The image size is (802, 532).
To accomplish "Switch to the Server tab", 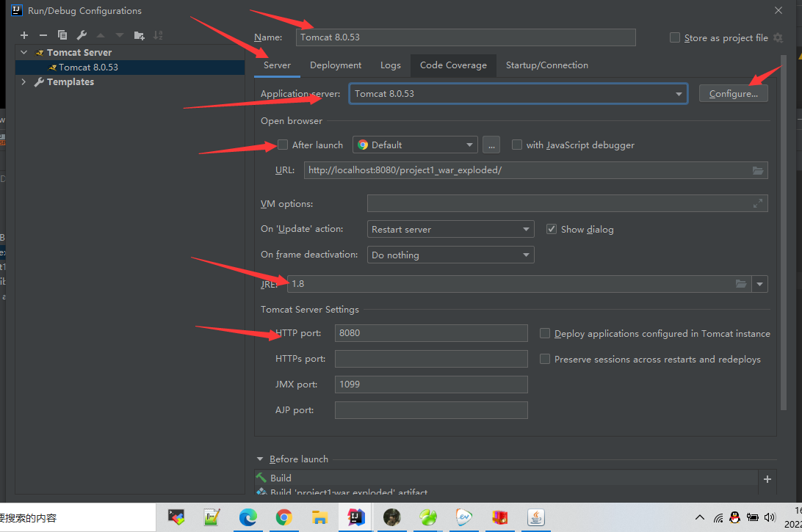I will click(277, 65).
